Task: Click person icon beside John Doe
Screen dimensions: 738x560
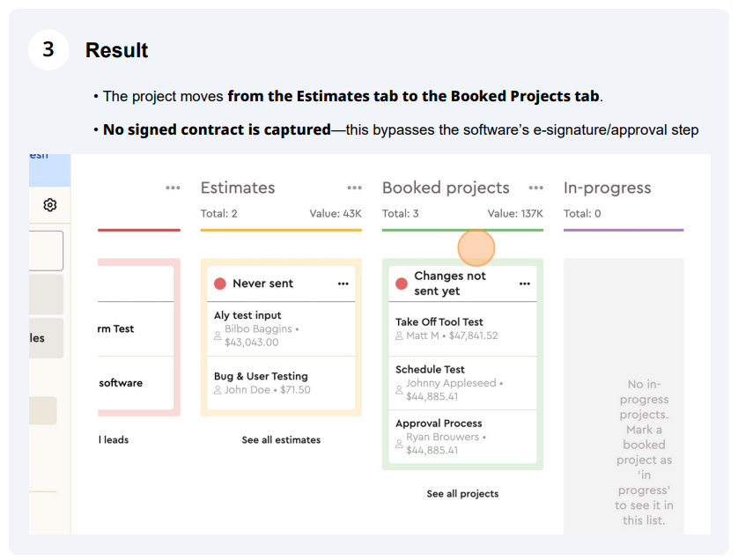Action: click(218, 389)
